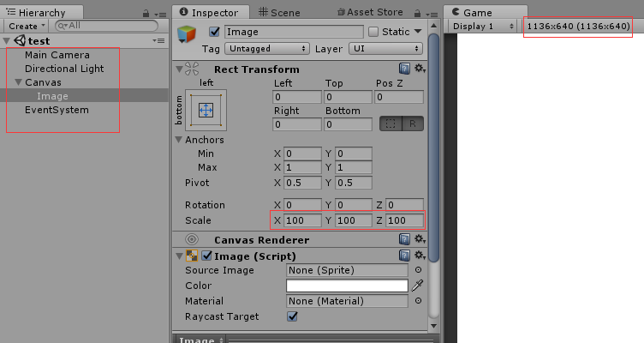Toggle the Raycast Target checkbox
The width and height of the screenshot is (644, 343).
click(292, 316)
